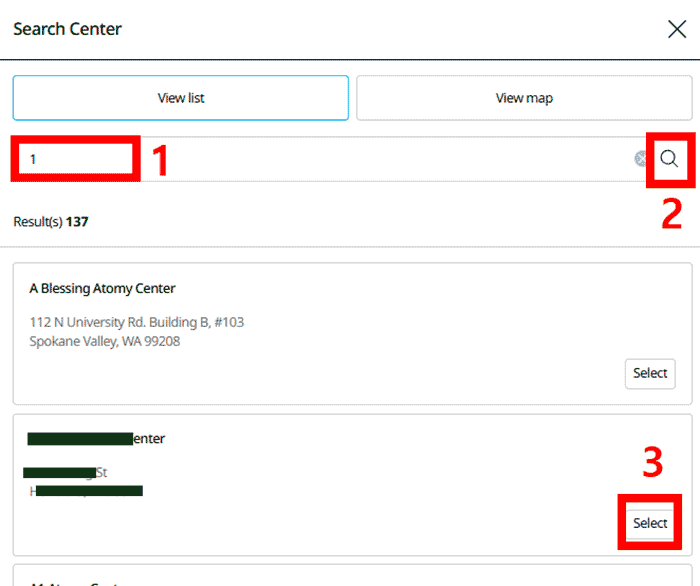Image resolution: width=700 pixels, height=586 pixels.
Task: Click the Search Center title
Action: click(x=67, y=29)
